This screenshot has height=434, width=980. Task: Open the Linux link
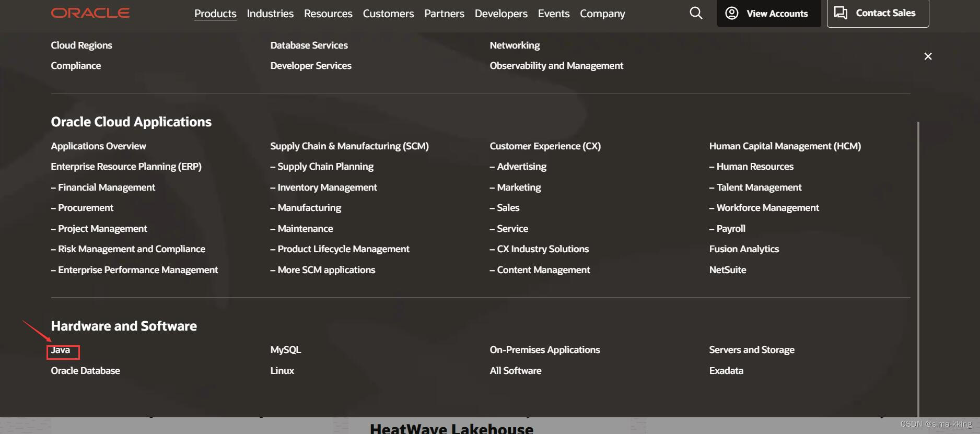pyautogui.click(x=282, y=371)
